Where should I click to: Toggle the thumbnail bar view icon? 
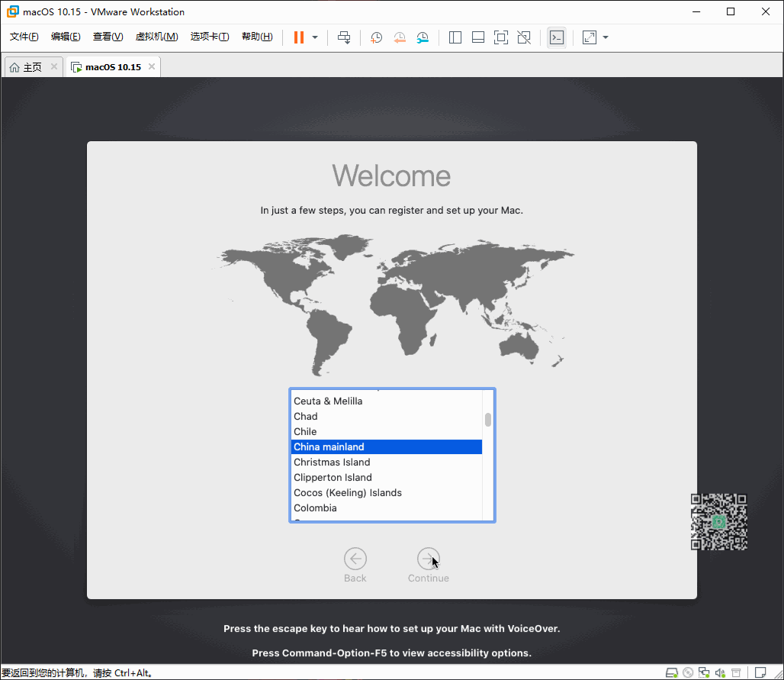(x=478, y=37)
